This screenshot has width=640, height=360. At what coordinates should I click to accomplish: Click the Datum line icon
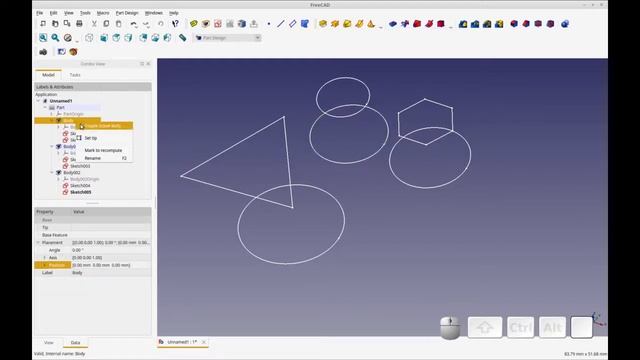[x=280, y=24]
